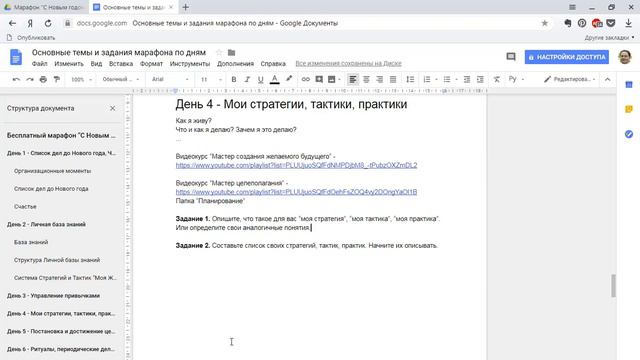Screen dimensions: 640x360
Task: Open comment history next to the share button
Action: [511, 57]
